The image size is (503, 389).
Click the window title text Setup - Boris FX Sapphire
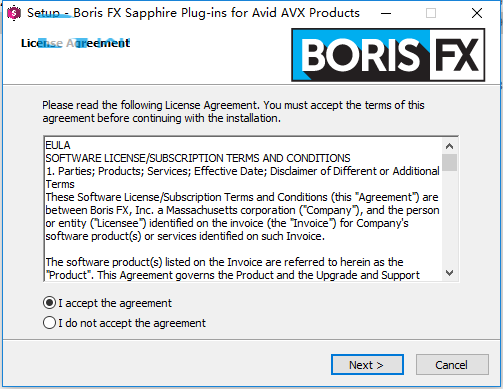tap(193, 13)
